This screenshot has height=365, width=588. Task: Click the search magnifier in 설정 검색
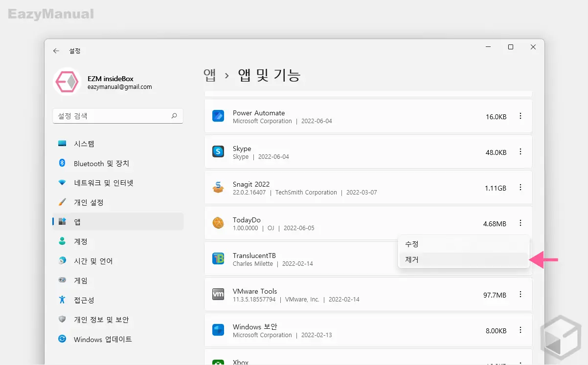coord(174,116)
